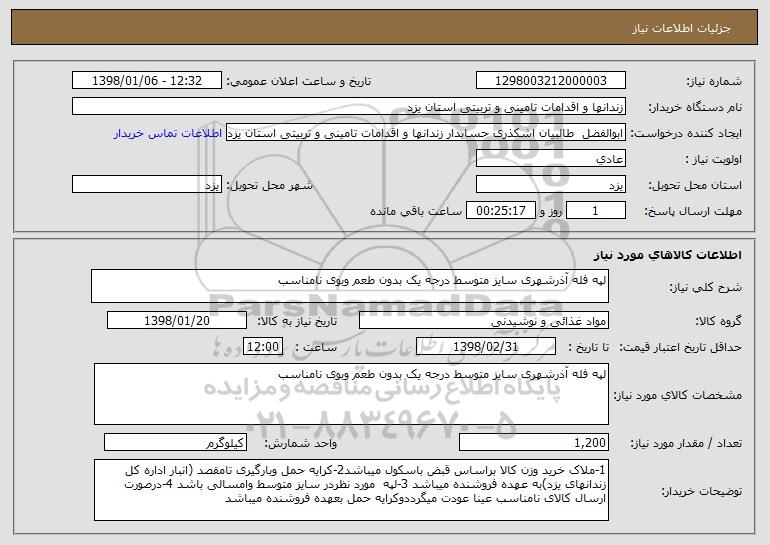Select the label تعداد / مقدار مورد نیاز

click(x=686, y=443)
